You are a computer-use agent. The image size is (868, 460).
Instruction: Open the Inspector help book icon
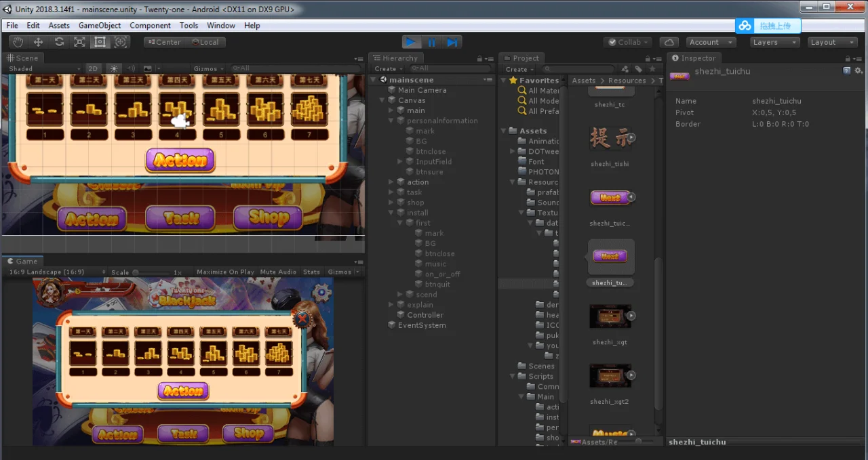pos(847,70)
